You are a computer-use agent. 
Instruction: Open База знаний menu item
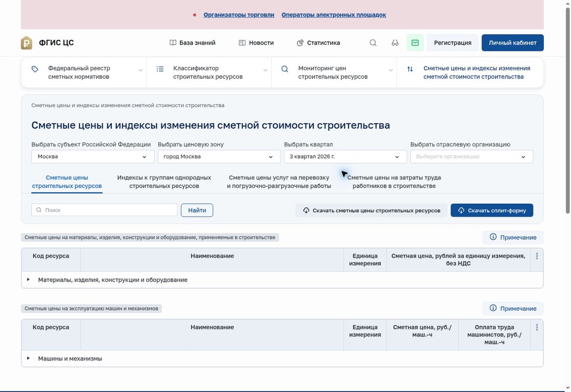(192, 43)
